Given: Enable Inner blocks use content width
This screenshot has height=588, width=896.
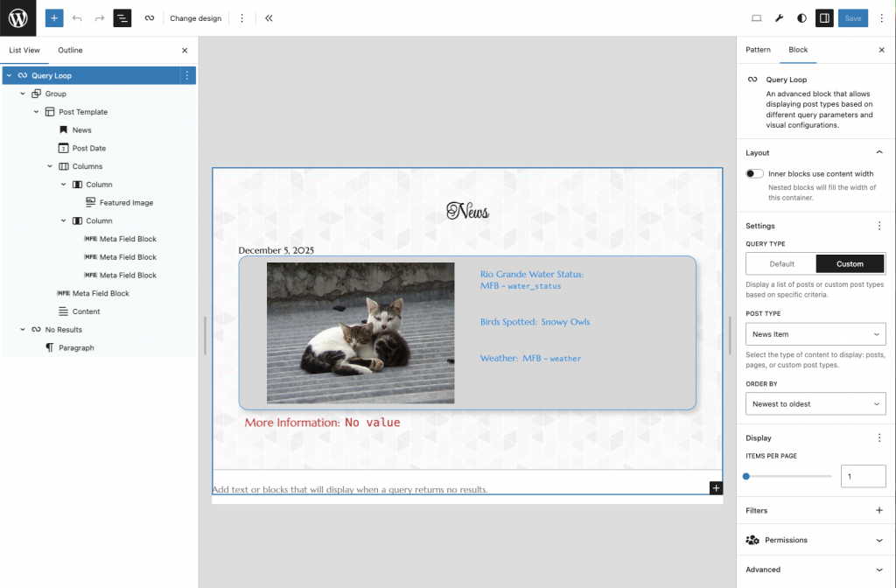Looking at the screenshot, I should point(755,173).
